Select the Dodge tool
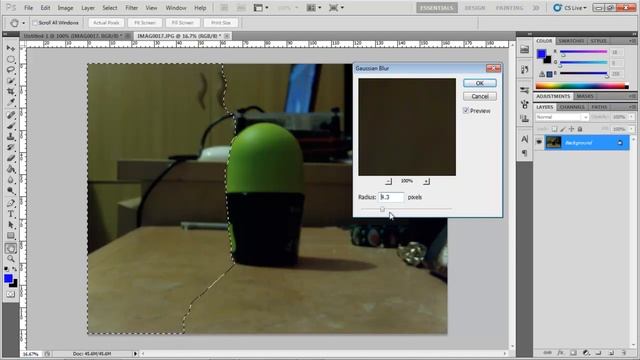The height and width of the screenshot is (360, 640). point(11,190)
